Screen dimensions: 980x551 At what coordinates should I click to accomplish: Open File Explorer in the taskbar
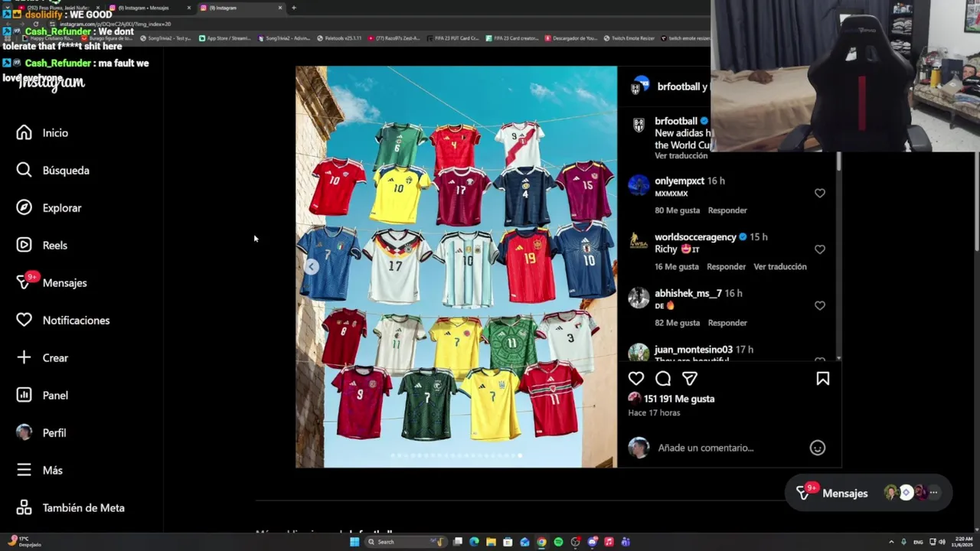tap(491, 542)
